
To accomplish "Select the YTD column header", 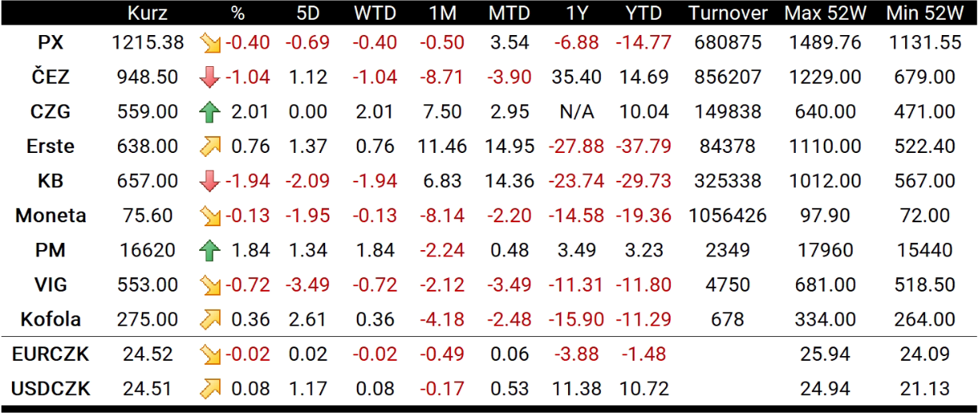I will coord(642,14).
